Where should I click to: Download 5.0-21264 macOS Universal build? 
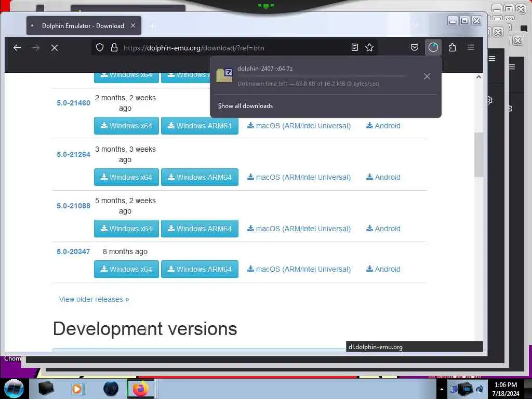(x=299, y=178)
